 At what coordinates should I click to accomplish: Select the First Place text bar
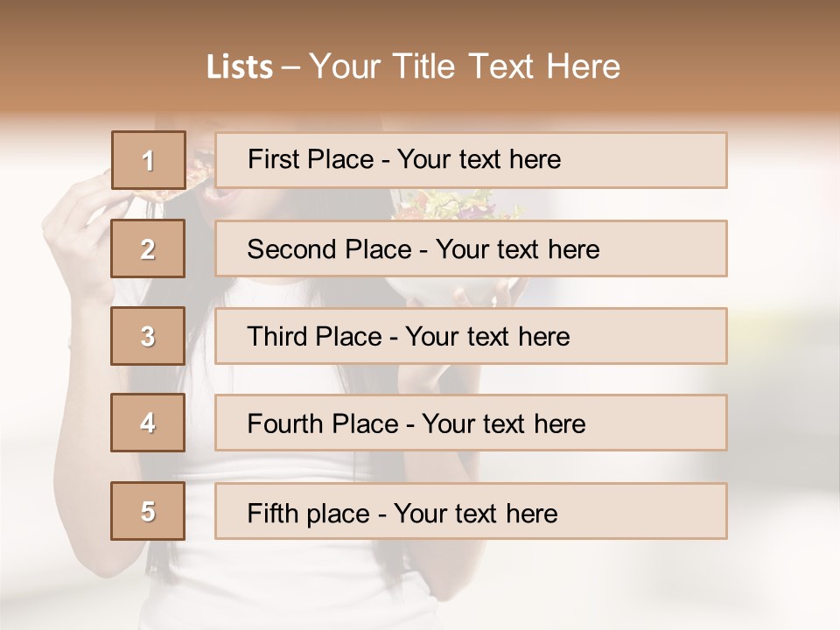(x=471, y=160)
